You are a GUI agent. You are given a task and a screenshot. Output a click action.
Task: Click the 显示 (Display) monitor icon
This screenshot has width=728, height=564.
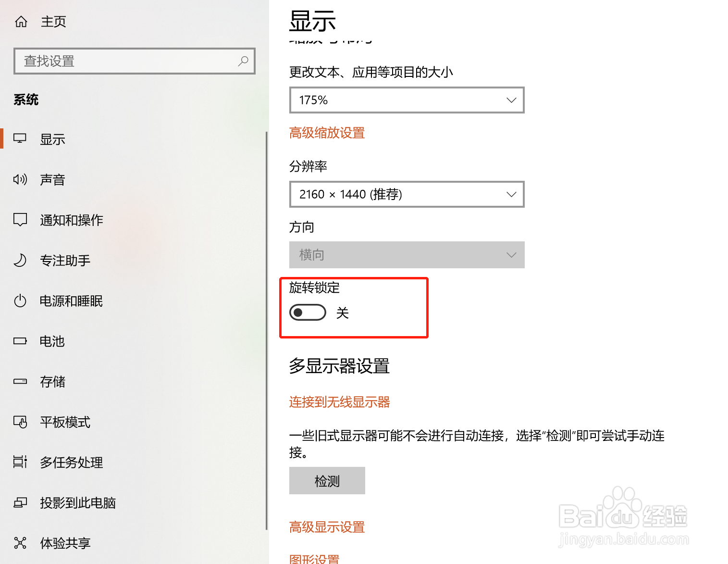click(20, 138)
